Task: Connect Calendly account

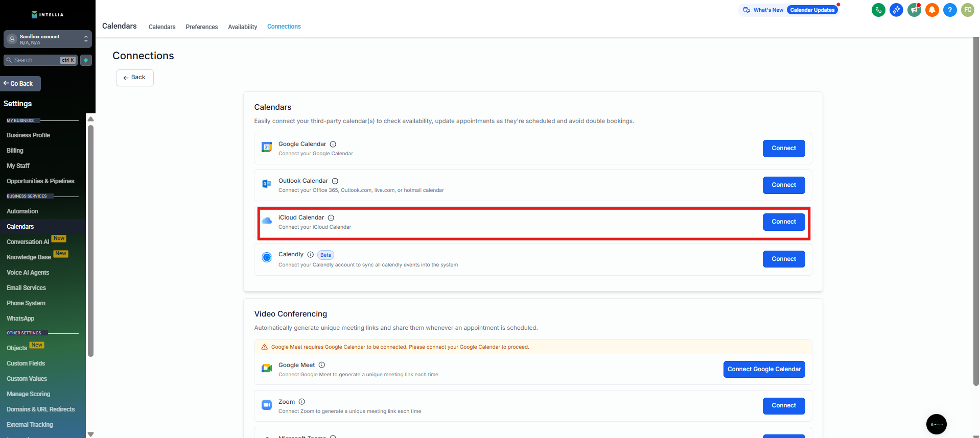Action: [x=784, y=259]
